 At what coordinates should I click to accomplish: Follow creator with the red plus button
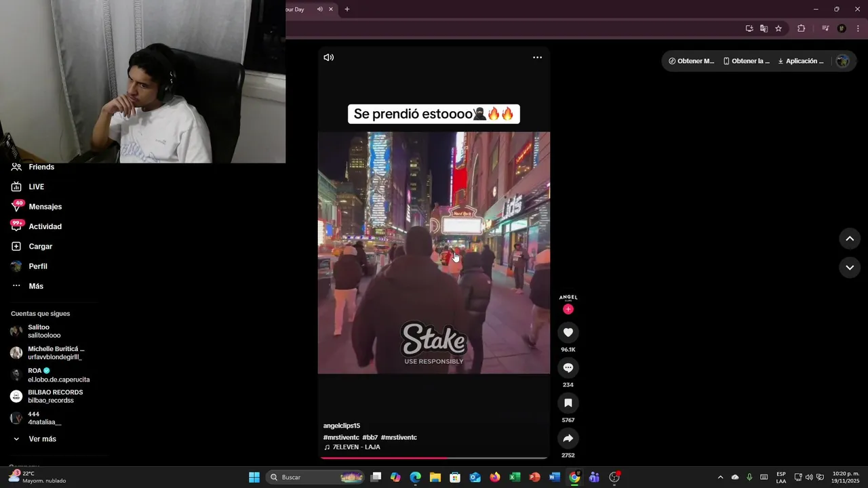[x=568, y=309]
